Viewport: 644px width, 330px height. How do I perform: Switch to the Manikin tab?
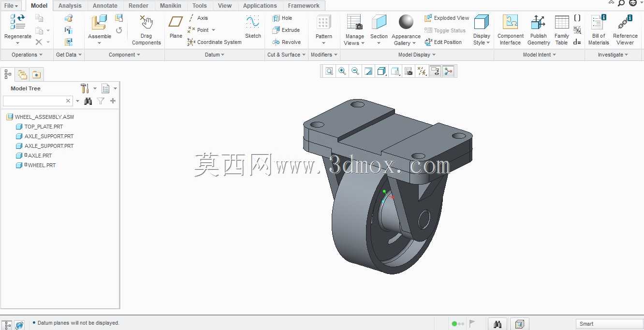tap(171, 6)
